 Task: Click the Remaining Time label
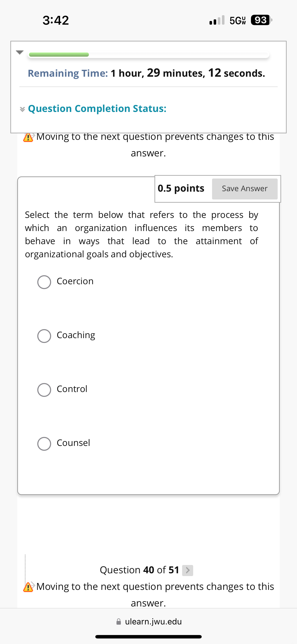68,73
